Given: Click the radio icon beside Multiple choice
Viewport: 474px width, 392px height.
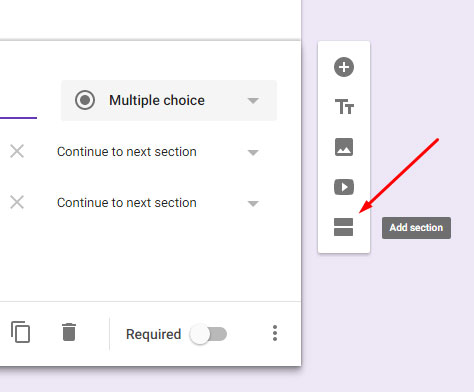Looking at the screenshot, I should [x=85, y=100].
